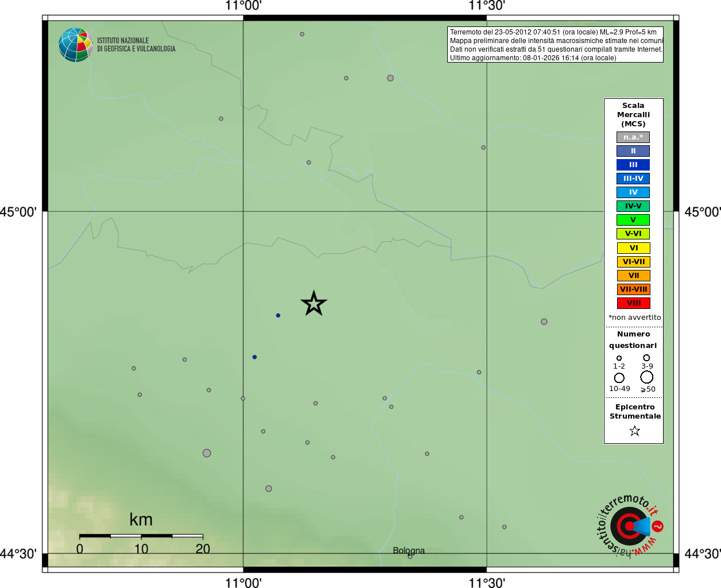Click the top 11°00' longitude label
The width and height of the screenshot is (721, 588).
coord(243,6)
